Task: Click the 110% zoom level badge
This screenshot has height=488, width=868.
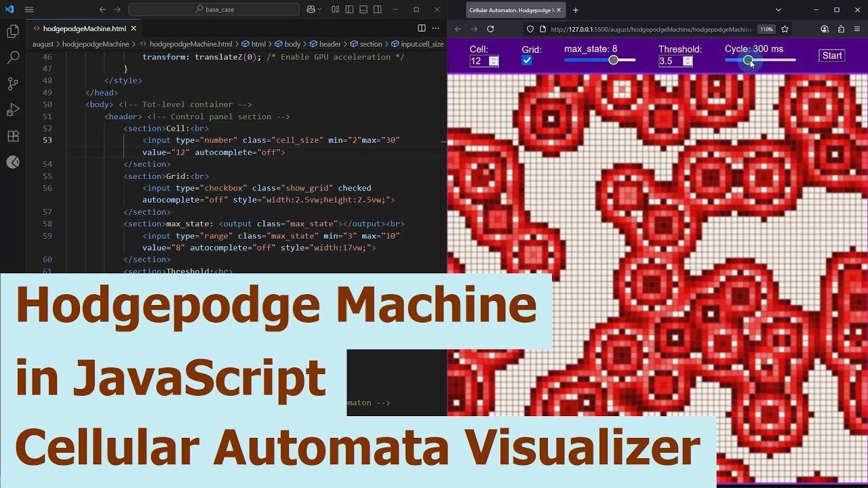Action: pos(766,29)
